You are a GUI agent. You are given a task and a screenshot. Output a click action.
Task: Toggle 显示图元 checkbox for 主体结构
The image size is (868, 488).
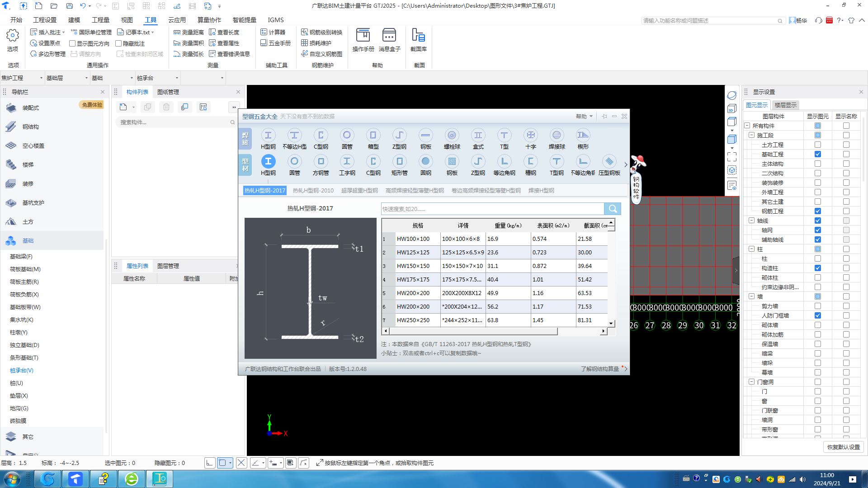click(x=817, y=164)
